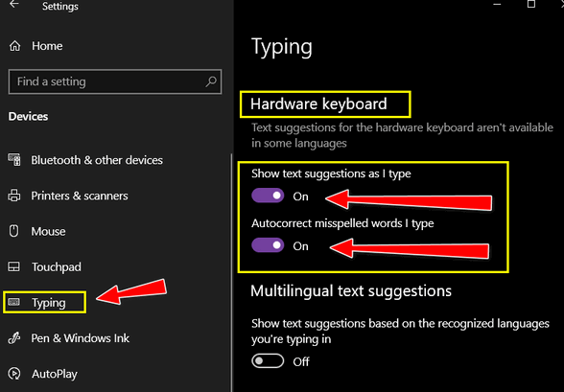Click the Mouse icon in sidebar
Image resolution: width=564 pixels, height=392 pixels.
(13, 231)
